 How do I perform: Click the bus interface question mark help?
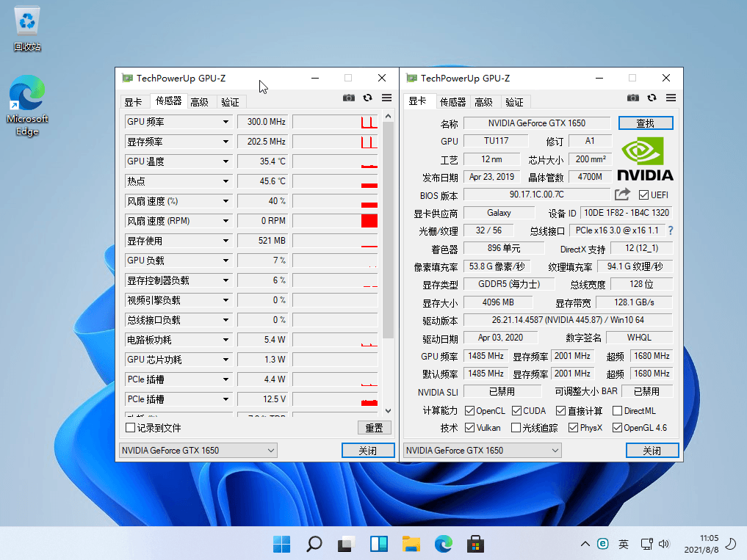tap(671, 230)
